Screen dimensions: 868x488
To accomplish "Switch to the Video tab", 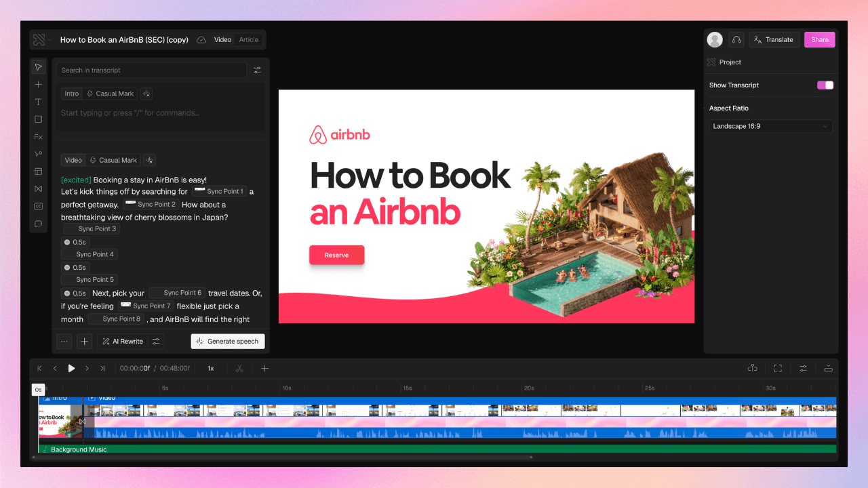I will (223, 39).
